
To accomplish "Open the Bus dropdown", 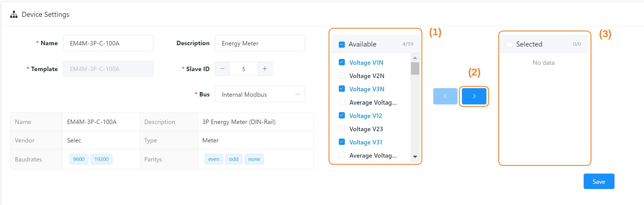I will click(260, 94).
